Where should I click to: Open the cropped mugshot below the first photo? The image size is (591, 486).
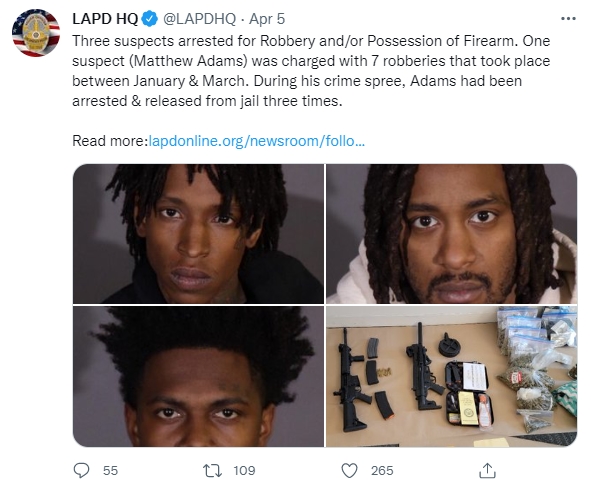(198, 376)
